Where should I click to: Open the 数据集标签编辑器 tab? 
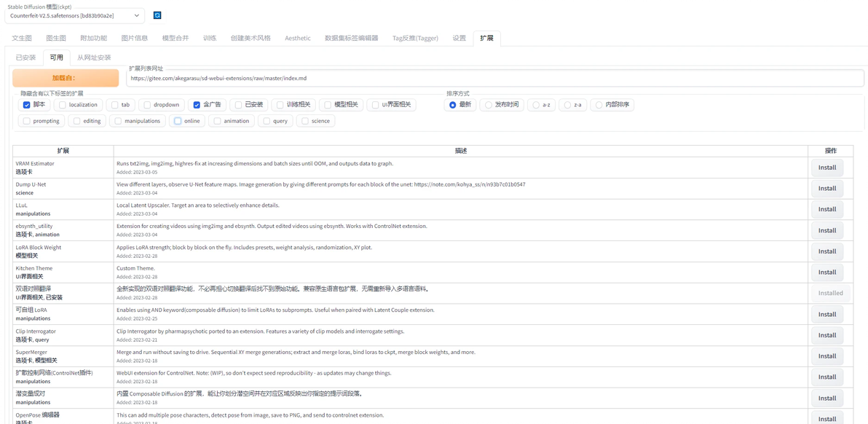click(x=352, y=38)
